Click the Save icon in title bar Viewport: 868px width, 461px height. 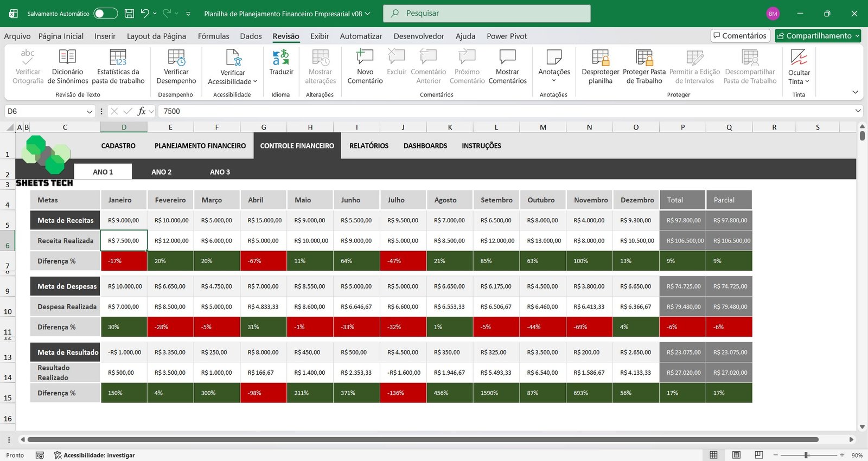point(129,14)
